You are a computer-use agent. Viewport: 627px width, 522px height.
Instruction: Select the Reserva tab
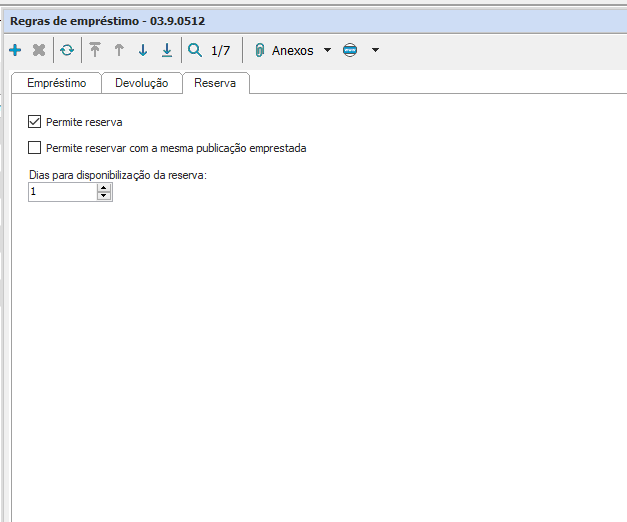tap(215, 83)
